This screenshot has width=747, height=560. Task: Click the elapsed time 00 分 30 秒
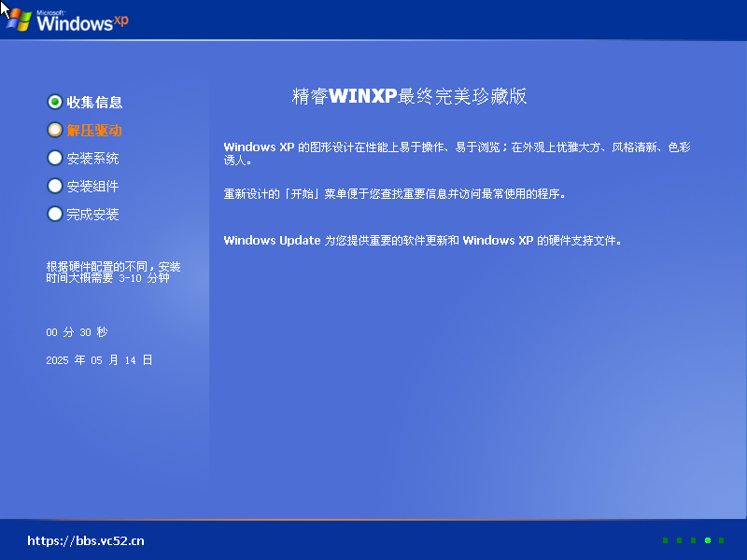pos(83,332)
